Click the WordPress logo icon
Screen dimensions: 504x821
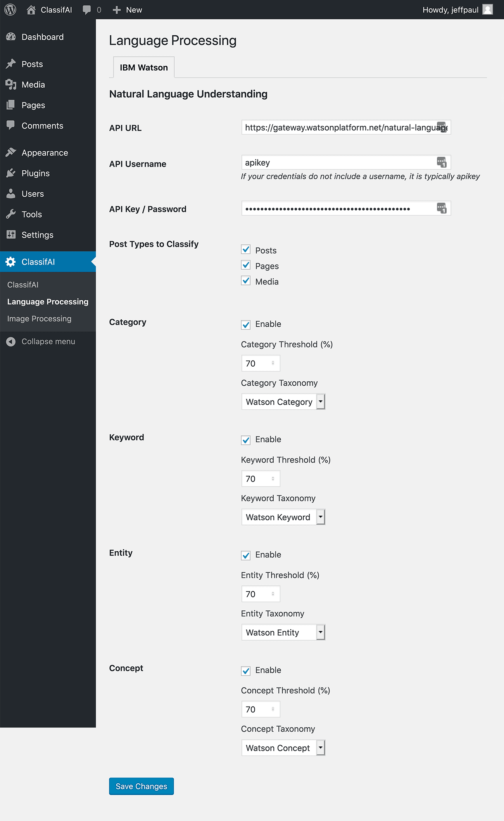pos(10,10)
